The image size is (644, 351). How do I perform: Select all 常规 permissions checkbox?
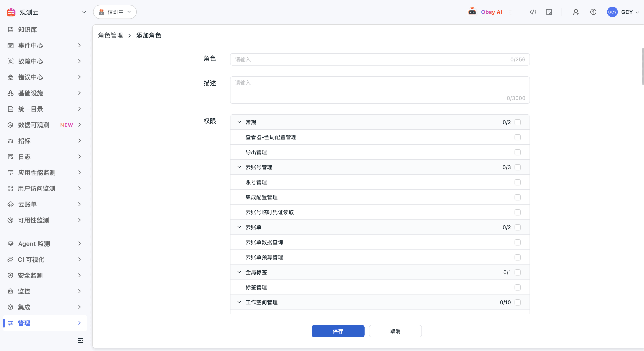click(517, 122)
